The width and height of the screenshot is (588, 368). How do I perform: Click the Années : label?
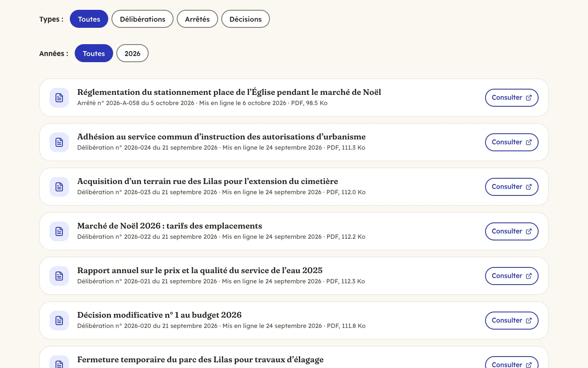(54, 54)
